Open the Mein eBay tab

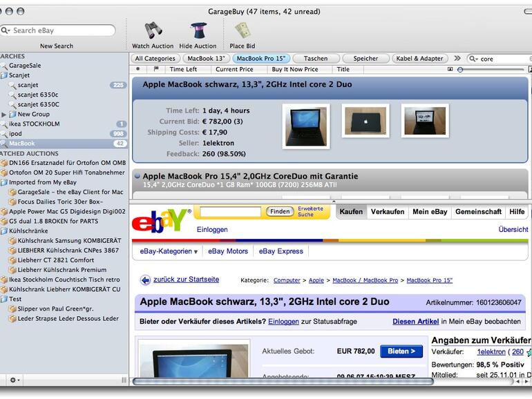(x=430, y=212)
